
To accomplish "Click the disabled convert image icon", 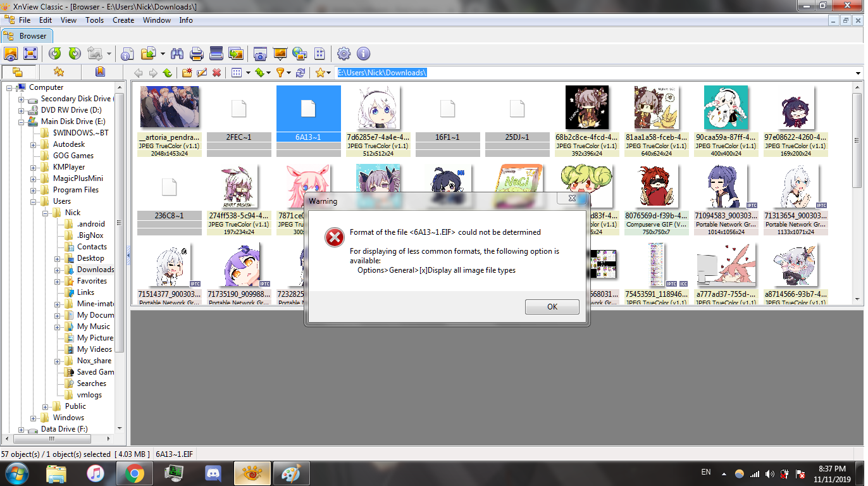I will [x=95, y=54].
